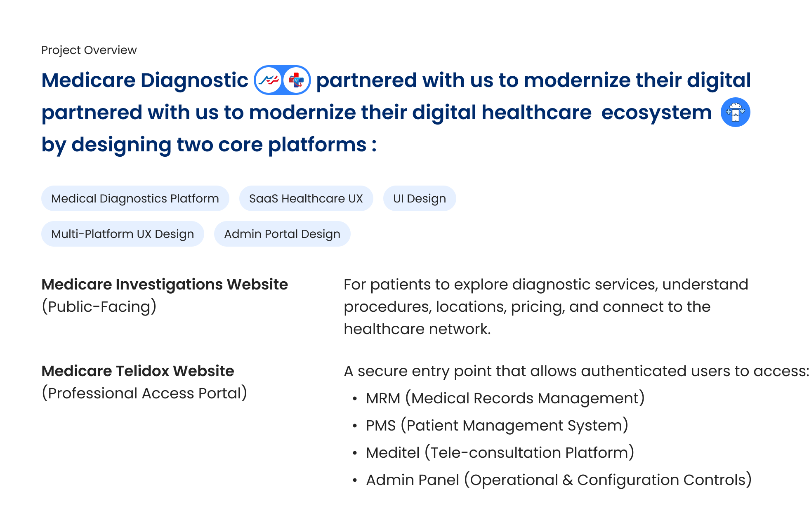Select the SaaS Healthcare UX tag
Viewport: 809px width, 532px height.
point(306,198)
